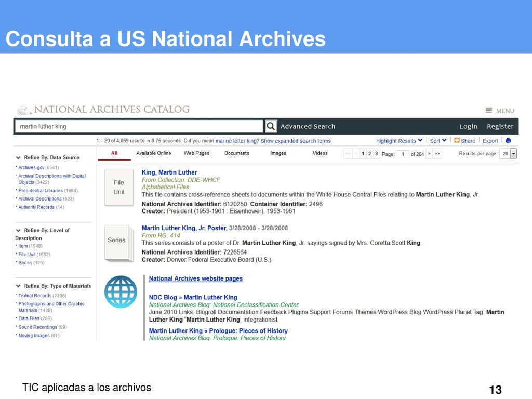Select the All results tab
This screenshot has height=399, width=532.
click(x=114, y=153)
